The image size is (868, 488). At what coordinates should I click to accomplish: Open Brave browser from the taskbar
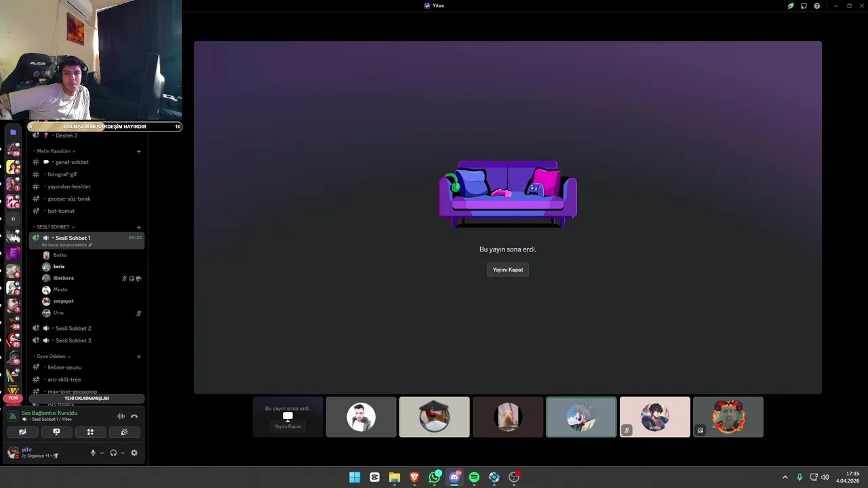tap(414, 477)
